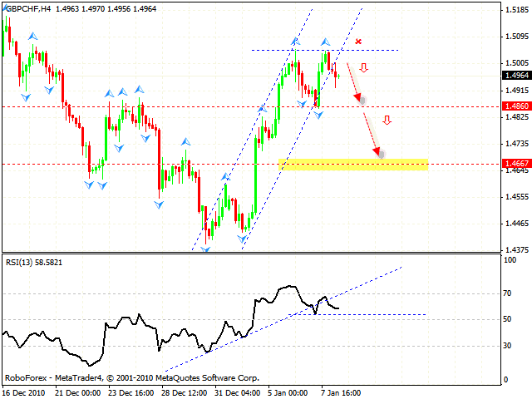This screenshot has width=532, height=399.
Task: Click the RSI 70 scale label
Action: [507, 293]
